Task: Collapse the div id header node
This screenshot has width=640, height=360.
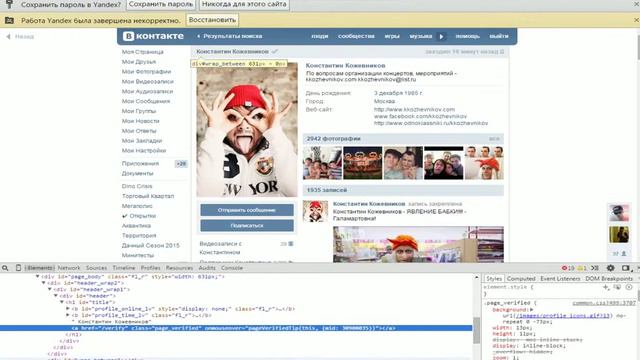Action: [56, 296]
